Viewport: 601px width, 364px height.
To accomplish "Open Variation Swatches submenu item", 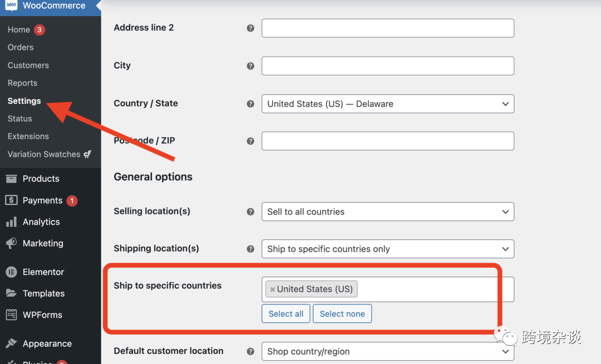I will [x=44, y=154].
